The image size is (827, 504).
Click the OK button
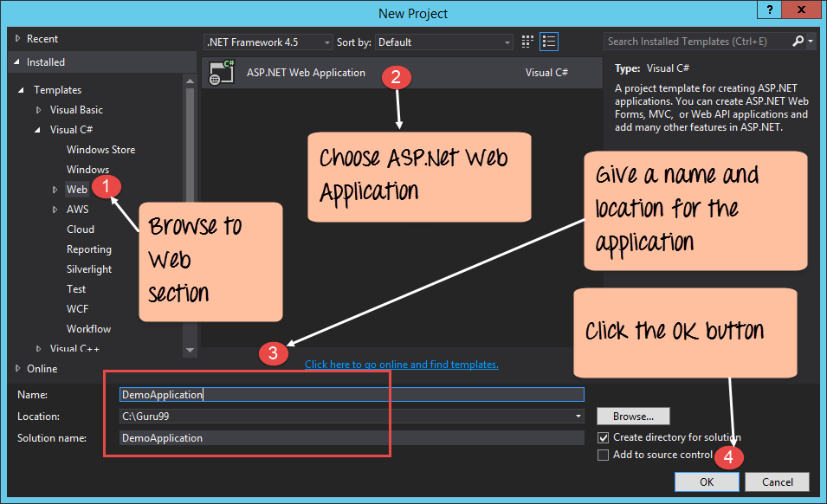point(707,481)
